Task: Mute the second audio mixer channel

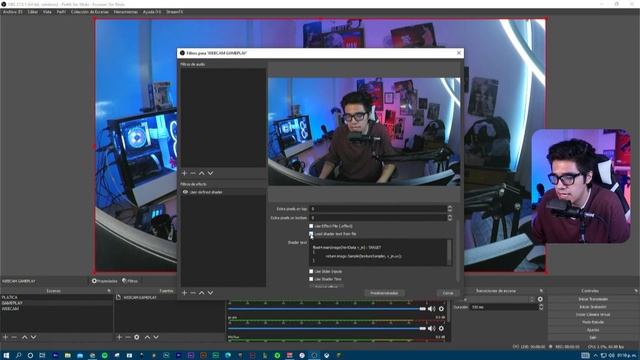Action: pos(431,328)
